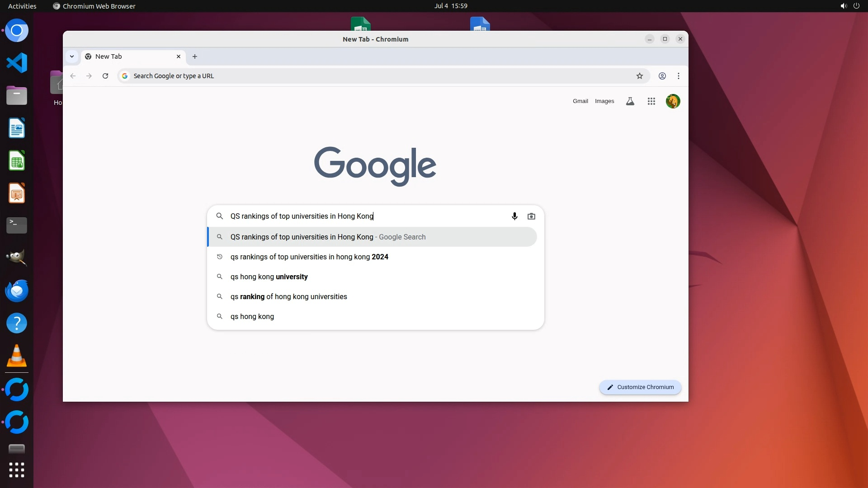Open system volume and power menu

tap(849, 6)
